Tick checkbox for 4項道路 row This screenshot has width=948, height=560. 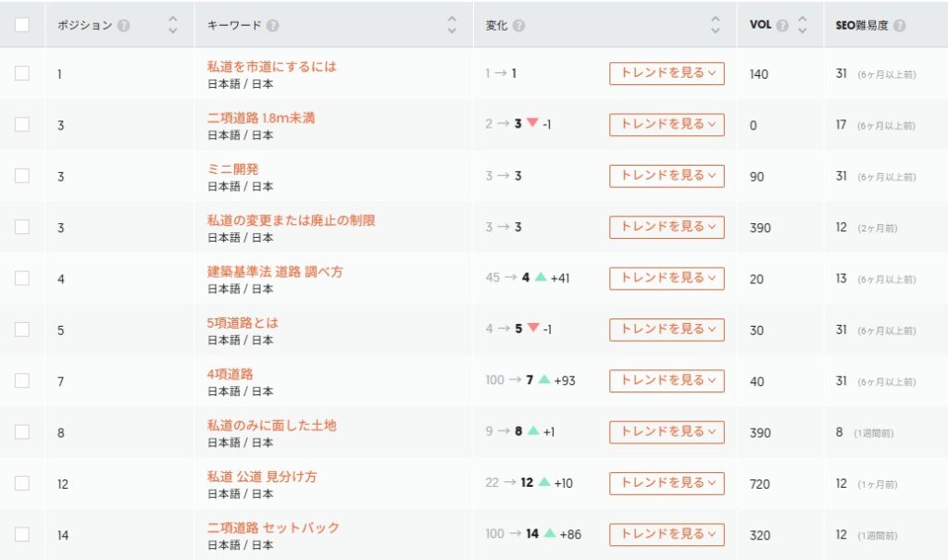[22, 380]
